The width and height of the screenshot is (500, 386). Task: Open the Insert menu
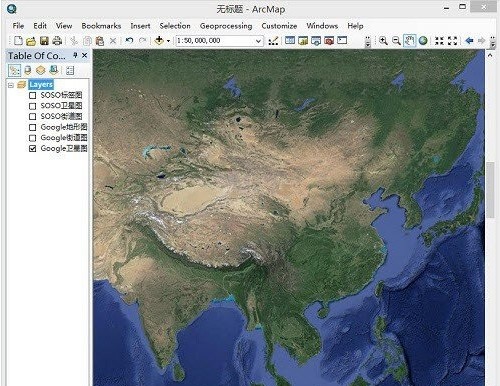(140, 26)
